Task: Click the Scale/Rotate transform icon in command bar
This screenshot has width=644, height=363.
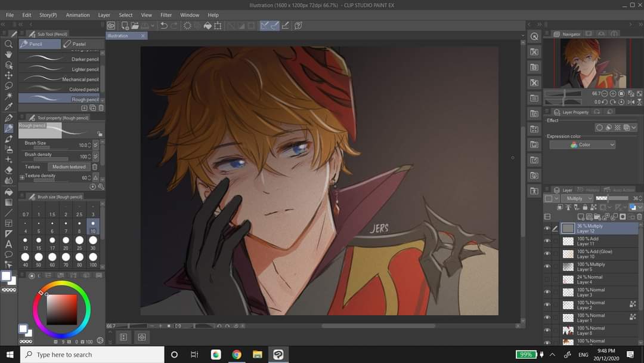Action: pos(218,26)
